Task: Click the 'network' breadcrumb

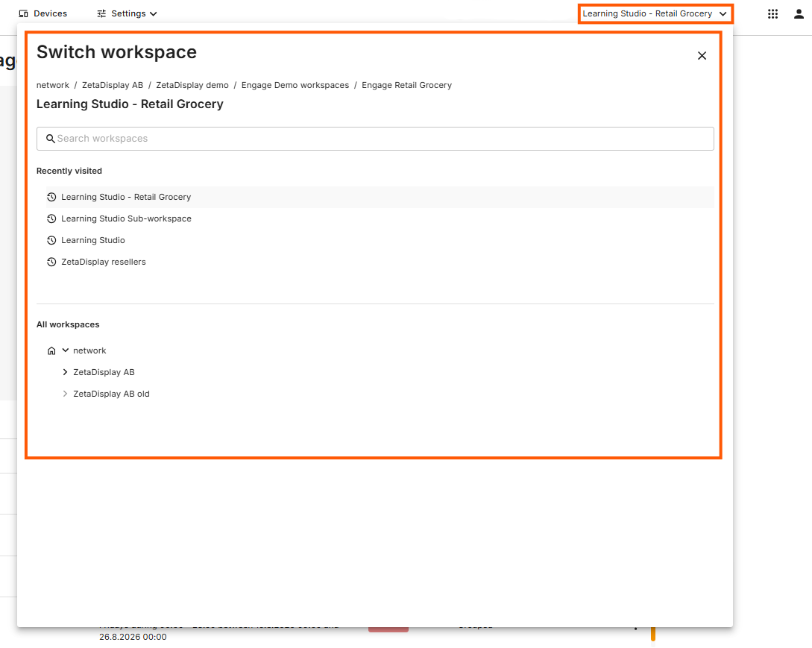Action: point(53,85)
